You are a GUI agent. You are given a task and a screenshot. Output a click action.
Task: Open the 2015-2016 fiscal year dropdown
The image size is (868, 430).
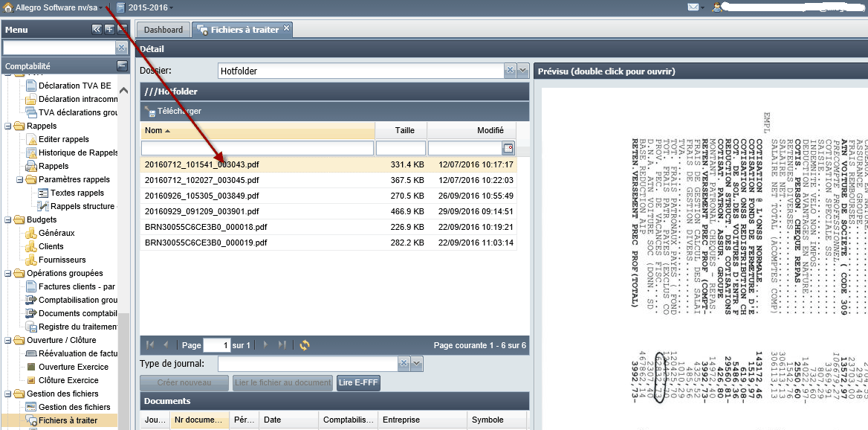click(145, 7)
